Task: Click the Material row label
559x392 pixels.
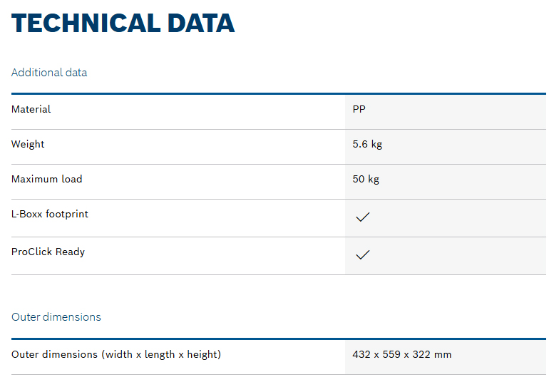Action: coord(31,109)
